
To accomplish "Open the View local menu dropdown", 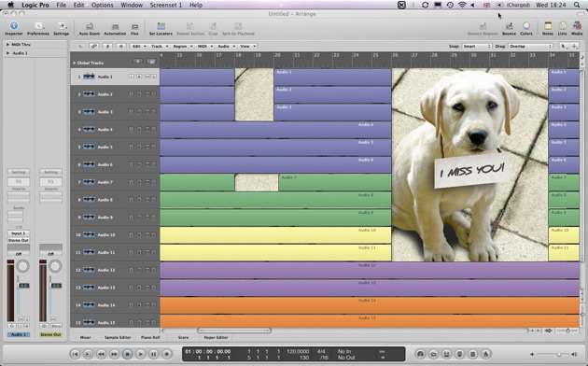I will tap(248, 46).
